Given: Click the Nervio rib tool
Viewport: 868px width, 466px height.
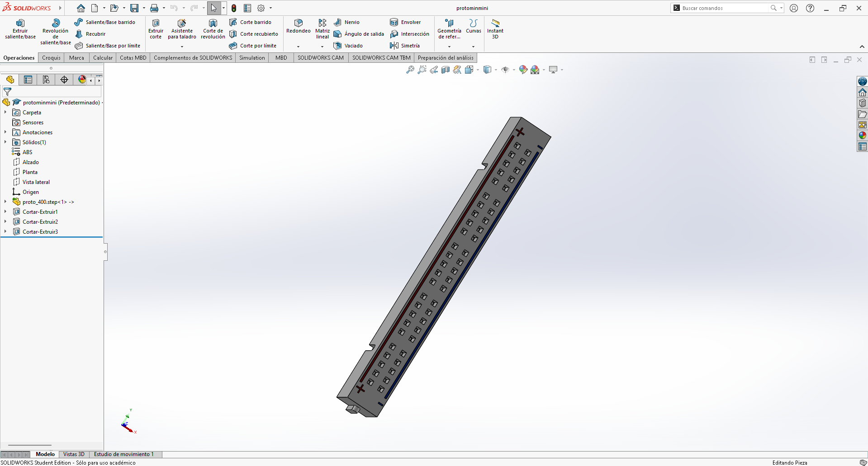Looking at the screenshot, I should (346, 22).
